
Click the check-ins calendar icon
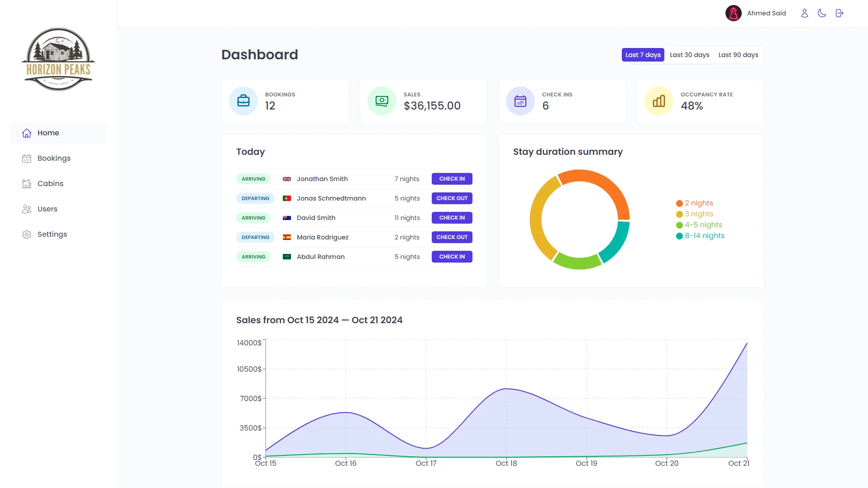click(520, 100)
